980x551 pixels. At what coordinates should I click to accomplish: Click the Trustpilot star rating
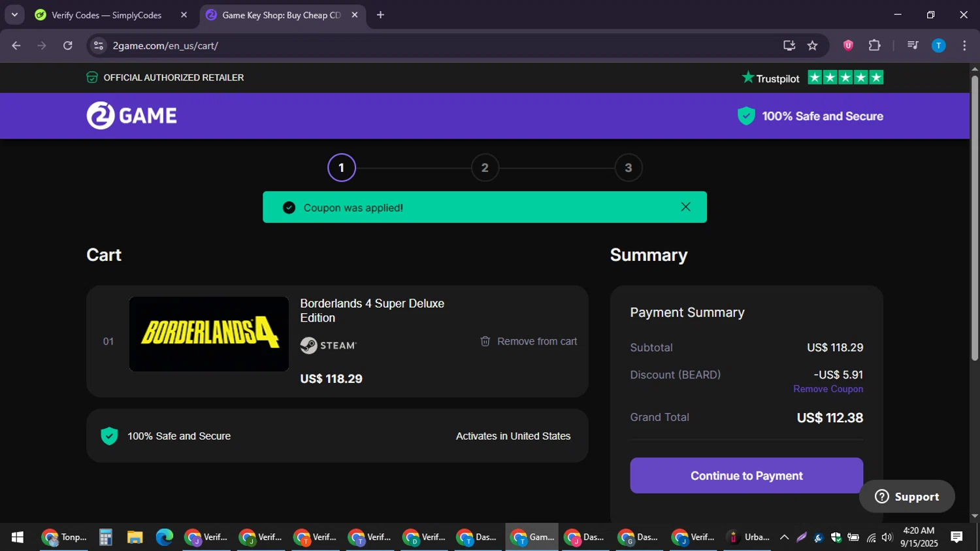click(x=845, y=78)
